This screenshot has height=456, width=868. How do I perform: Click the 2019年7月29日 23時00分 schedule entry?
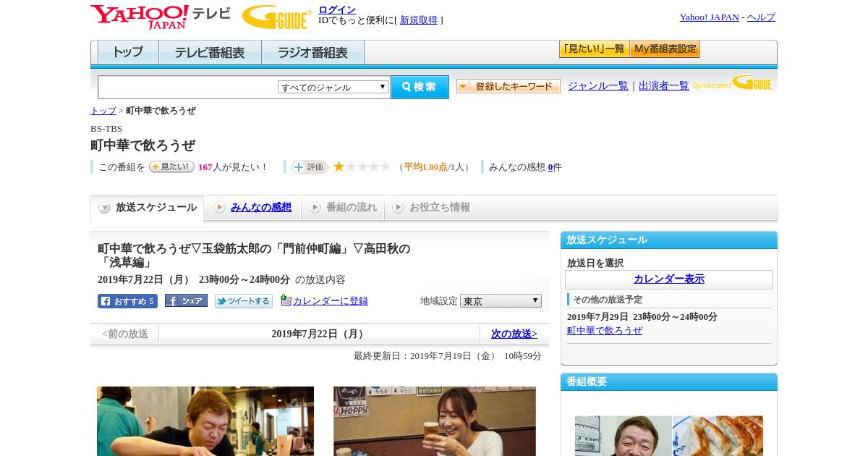[642, 317]
